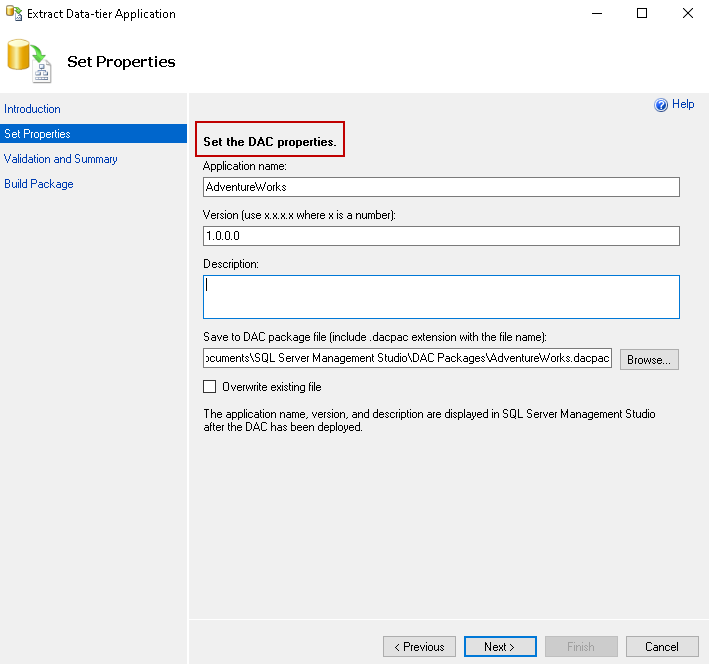This screenshot has height=664, width=709.
Task: Click the DAC package file path field
Action: tap(407, 359)
